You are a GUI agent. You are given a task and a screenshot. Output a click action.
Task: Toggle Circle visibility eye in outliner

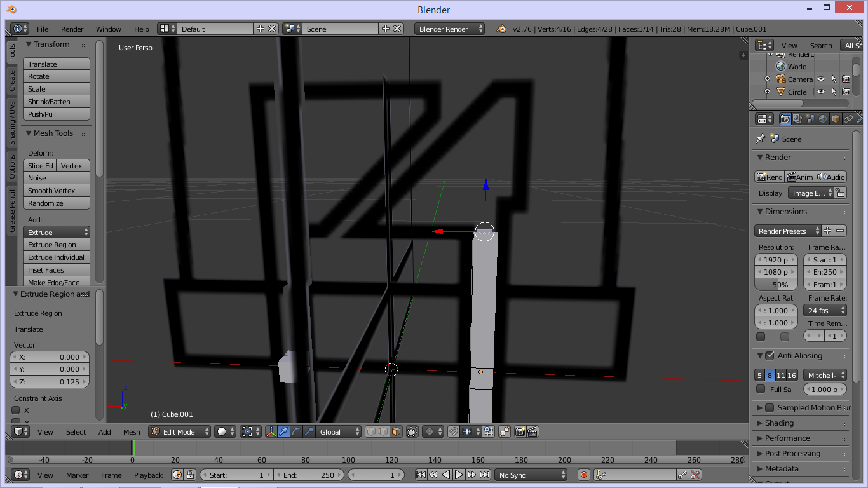click(x=821, y=91)
